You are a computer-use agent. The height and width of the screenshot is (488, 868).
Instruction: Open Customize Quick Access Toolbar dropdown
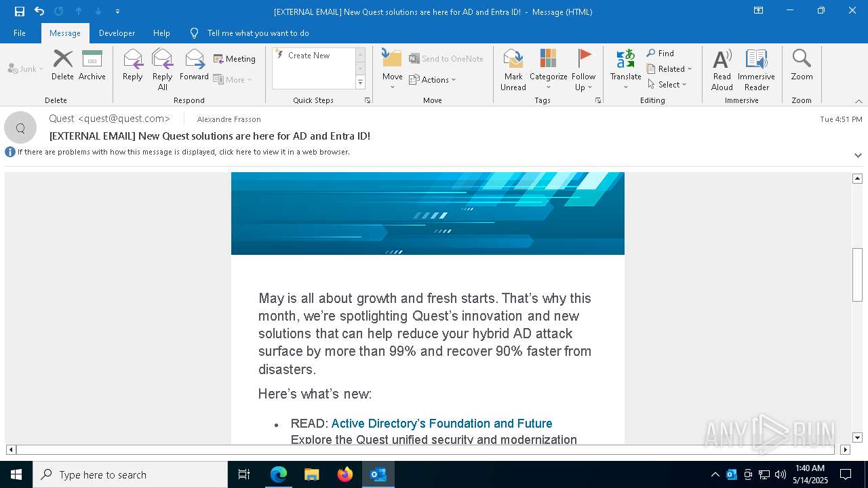(117, 12)
